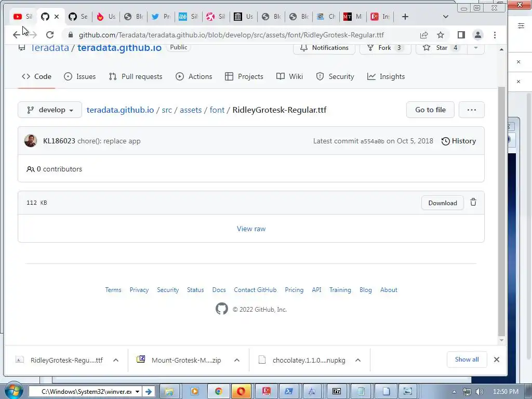532x399 pixels.
Task: Switch to the Twitter tab
Action: pos(161,17)
